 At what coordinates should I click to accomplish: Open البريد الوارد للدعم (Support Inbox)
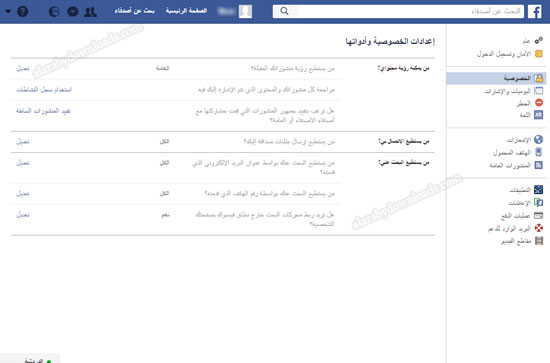(x=515, y=228)
